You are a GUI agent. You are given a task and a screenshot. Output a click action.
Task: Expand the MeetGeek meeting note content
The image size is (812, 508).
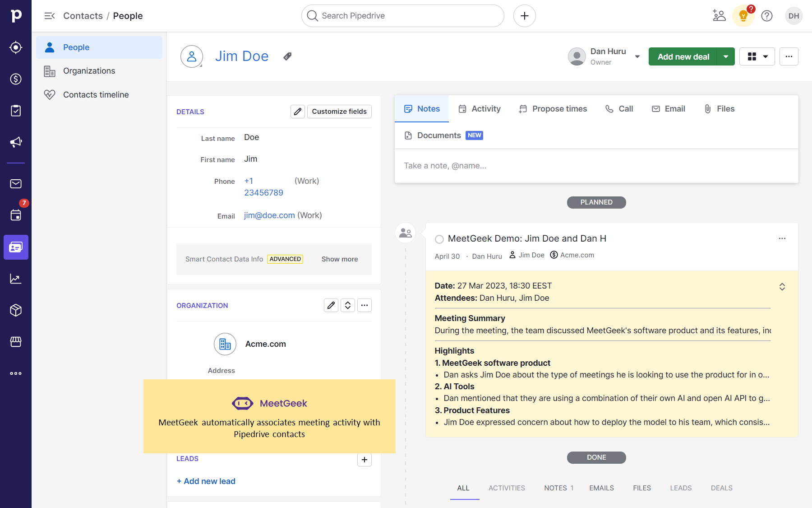782,287
